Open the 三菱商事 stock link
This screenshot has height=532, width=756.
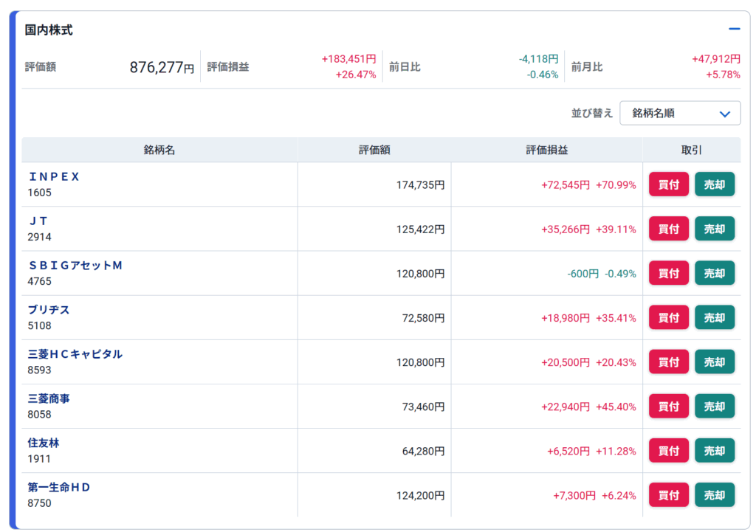coord(49,398)
